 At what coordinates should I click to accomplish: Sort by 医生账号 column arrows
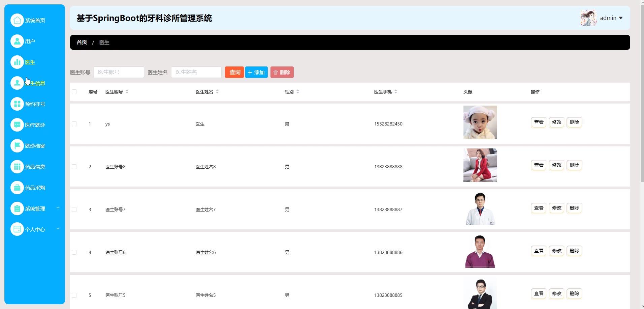[127, 92]
